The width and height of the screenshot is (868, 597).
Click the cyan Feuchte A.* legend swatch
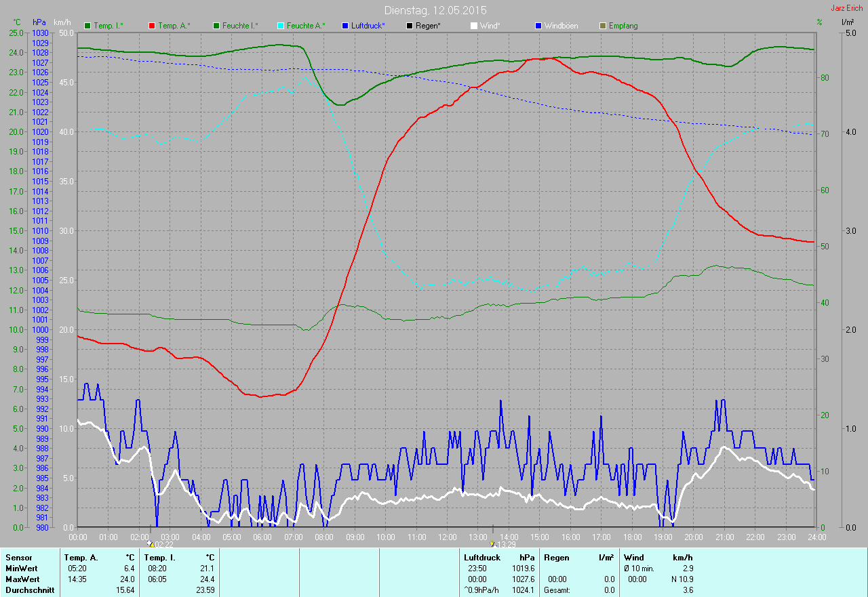tap(281, 26)
